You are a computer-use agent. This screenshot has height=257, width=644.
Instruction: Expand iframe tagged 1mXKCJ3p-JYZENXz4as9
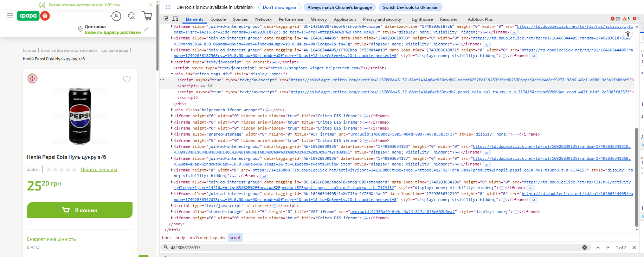(x=172, y=194)
